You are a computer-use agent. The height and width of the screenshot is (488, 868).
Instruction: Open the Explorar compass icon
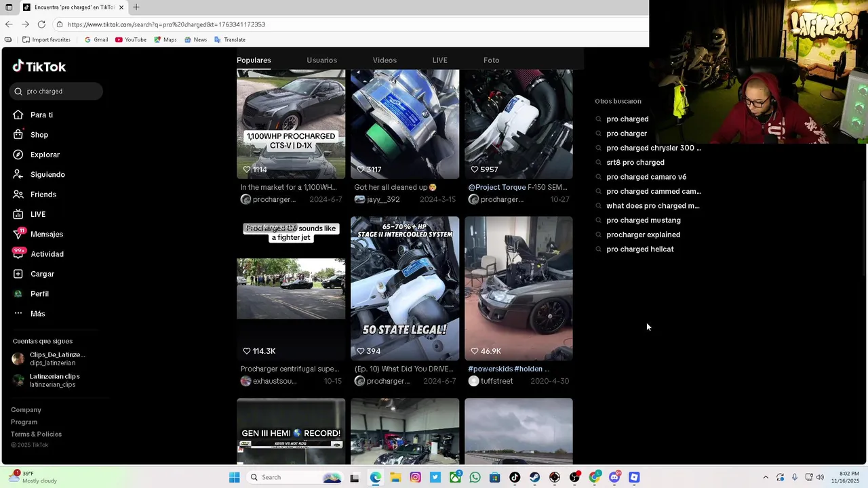click(18, 155)
